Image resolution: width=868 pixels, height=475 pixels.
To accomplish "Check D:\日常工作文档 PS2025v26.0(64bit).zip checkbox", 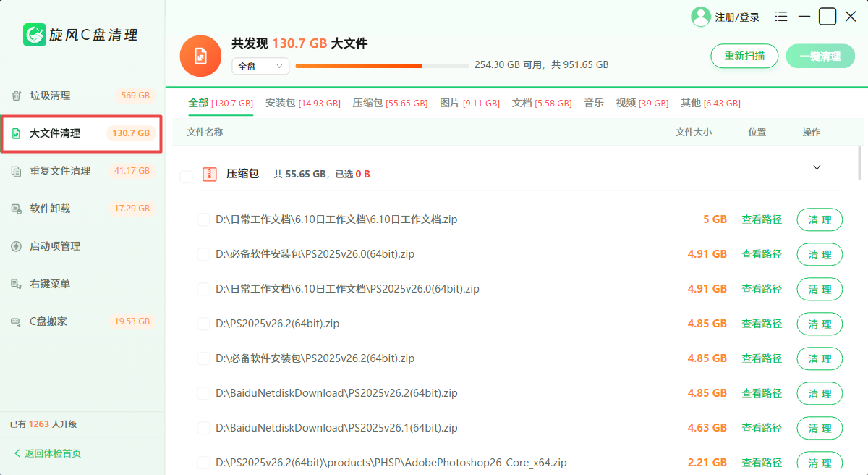I will click(x=203, y=289).
